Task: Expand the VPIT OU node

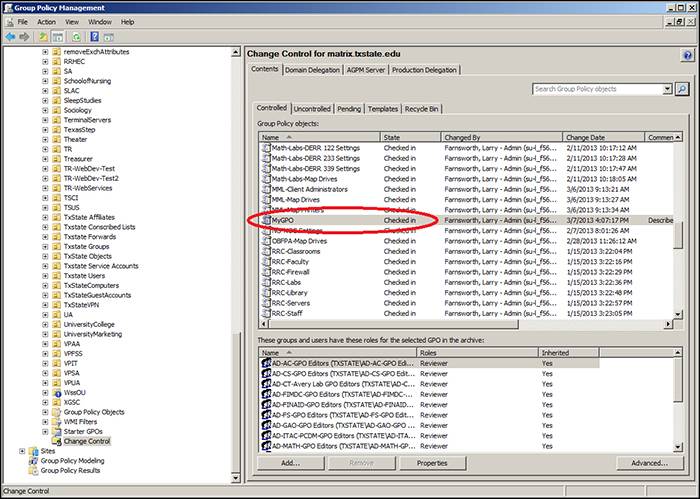Action: click(45, 363)
